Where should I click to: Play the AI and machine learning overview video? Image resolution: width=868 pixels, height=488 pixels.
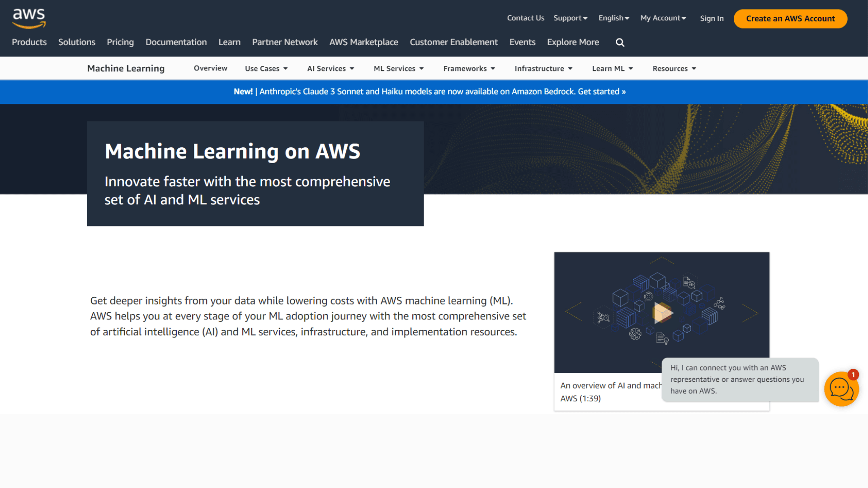(663, 312)
